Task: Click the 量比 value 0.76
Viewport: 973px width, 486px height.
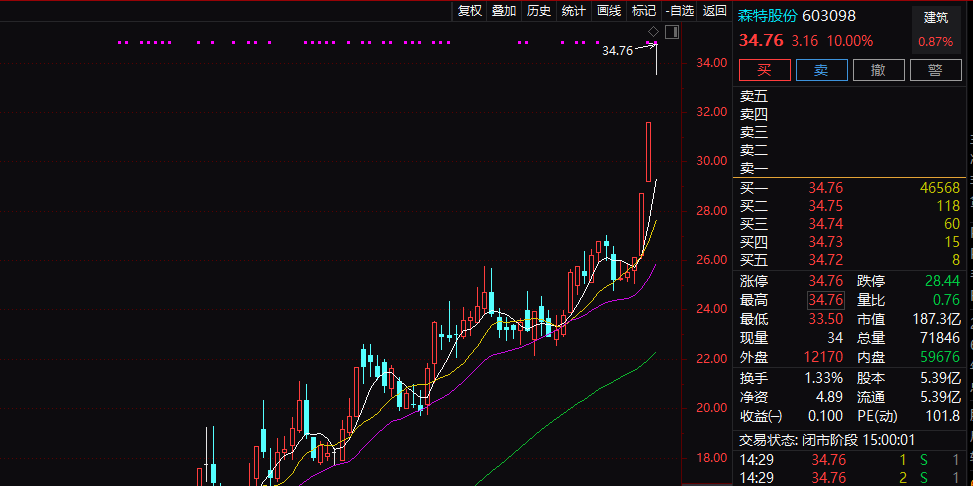Action: coord(947,300)
